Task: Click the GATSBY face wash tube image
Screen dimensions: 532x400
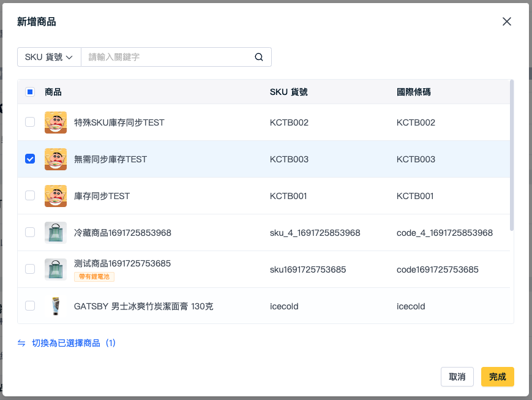Action: (56, 306)
